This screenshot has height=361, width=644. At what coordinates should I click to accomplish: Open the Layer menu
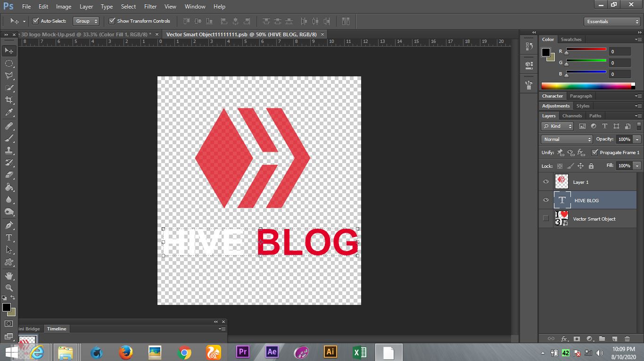coord(86,7)
